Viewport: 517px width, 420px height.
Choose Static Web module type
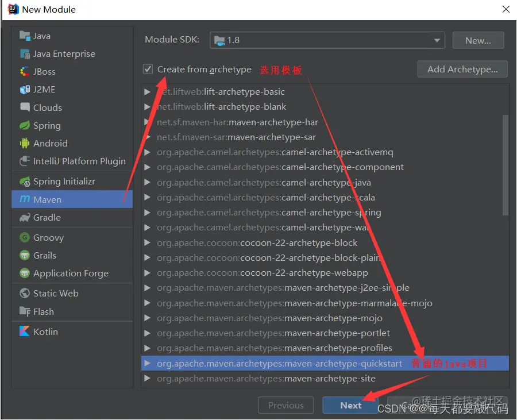pyautogui.click(x=72, y=293)
